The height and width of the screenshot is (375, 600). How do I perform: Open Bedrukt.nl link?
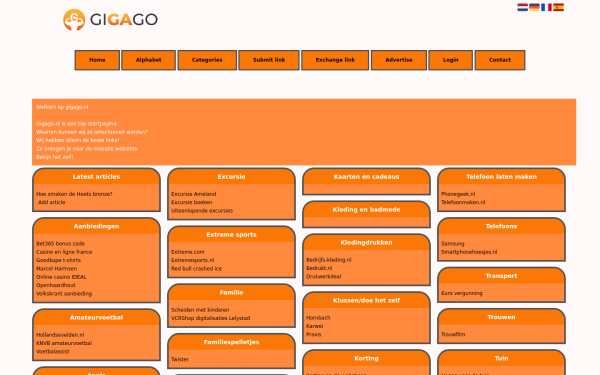click(319, 268)
